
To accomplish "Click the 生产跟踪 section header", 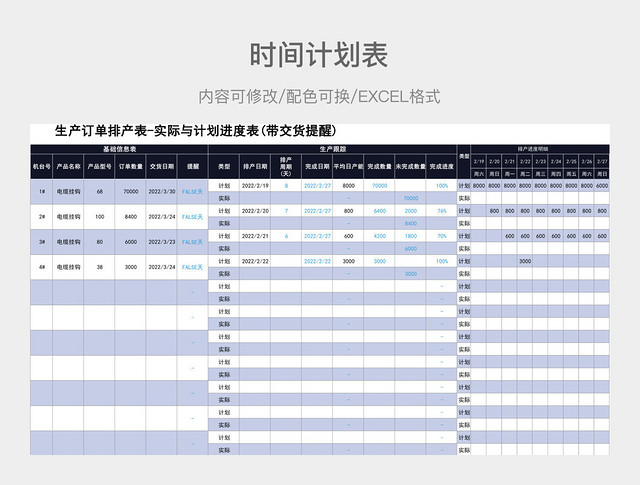I will 333,149.
